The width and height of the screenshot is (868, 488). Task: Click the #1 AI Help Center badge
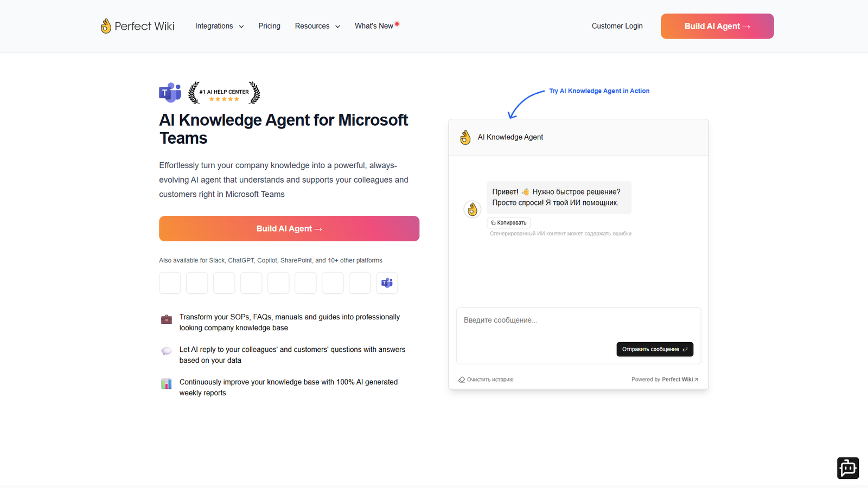[224, 93]
